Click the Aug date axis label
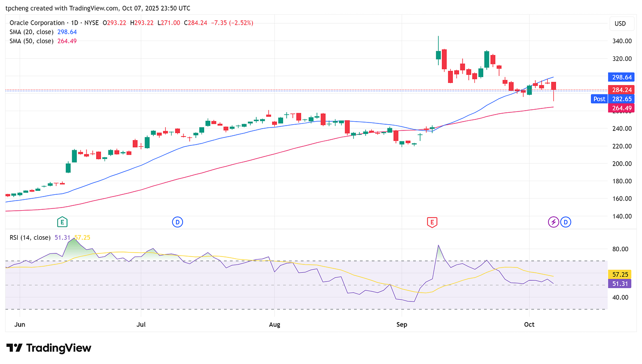Image resolution: width=642 pixels, height=364 pixels. click(x=275, y=324)
